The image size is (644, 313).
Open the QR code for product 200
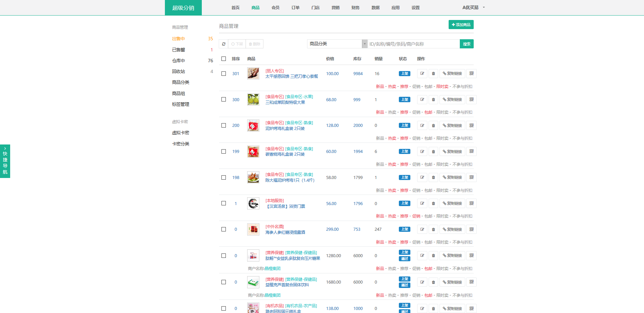pos(471,126)
